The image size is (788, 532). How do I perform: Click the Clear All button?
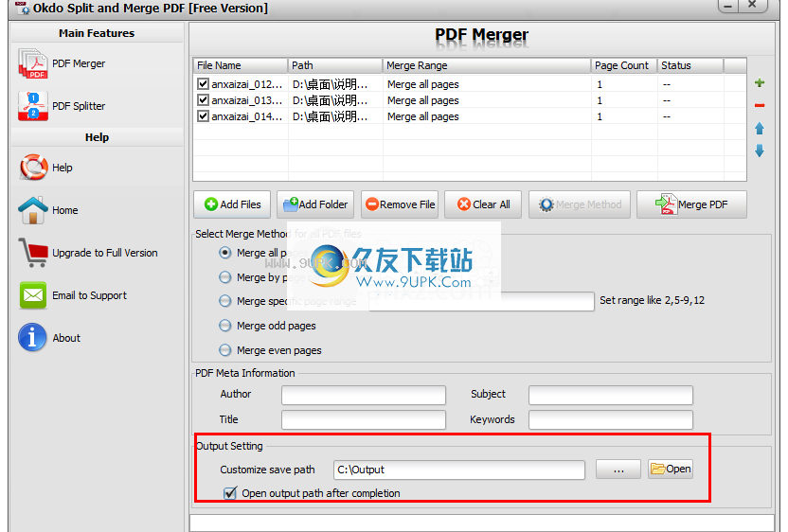(x=483, y=204)
